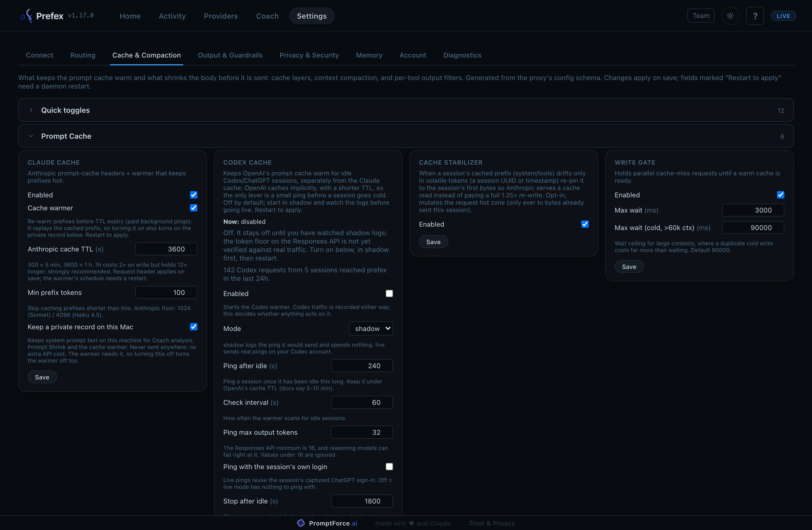The width and height of the screenshot is (812, 530).
Task: Open the Team button
Action: [700, 16]
